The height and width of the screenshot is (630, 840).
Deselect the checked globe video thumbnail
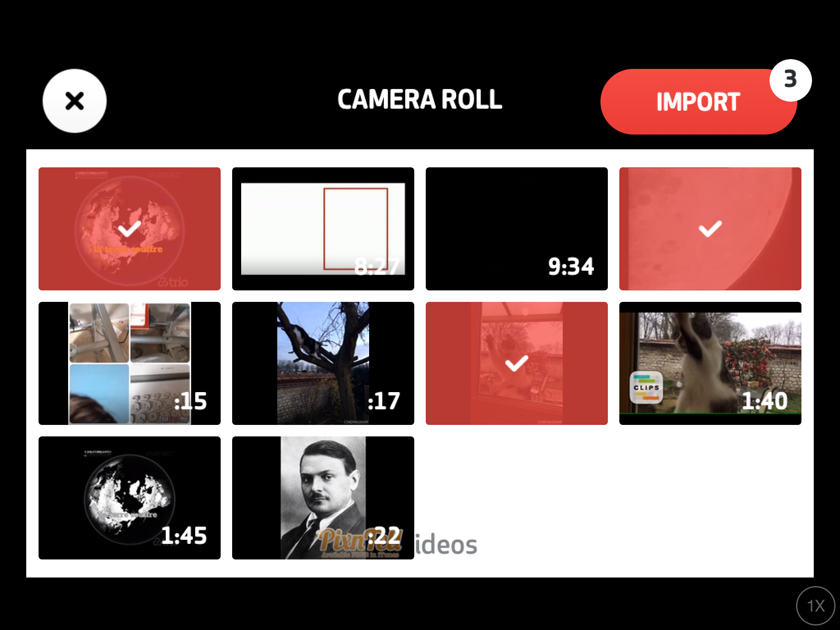tap(130, 229)
